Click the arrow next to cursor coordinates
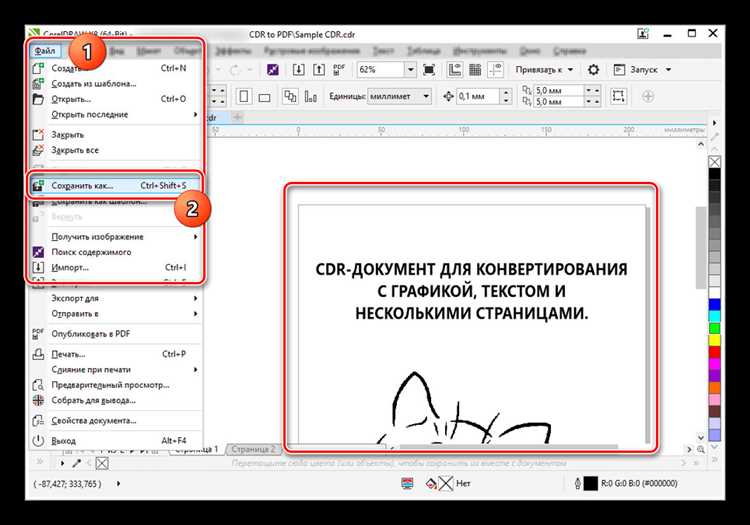This screenshot has width=750, height=525. (x=118, y=483)
